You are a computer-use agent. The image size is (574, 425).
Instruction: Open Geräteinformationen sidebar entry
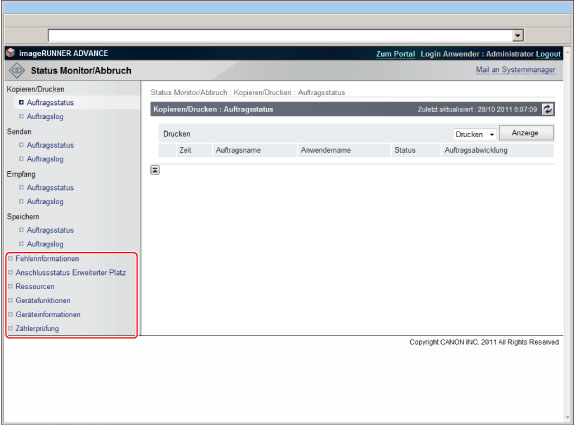pyautogui.click(x=48, y=314)
